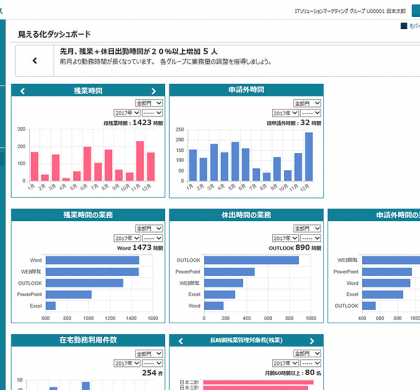
Task: Click the 残業時間 panel title
Action: pyautogui.click(x=88, y=91)
